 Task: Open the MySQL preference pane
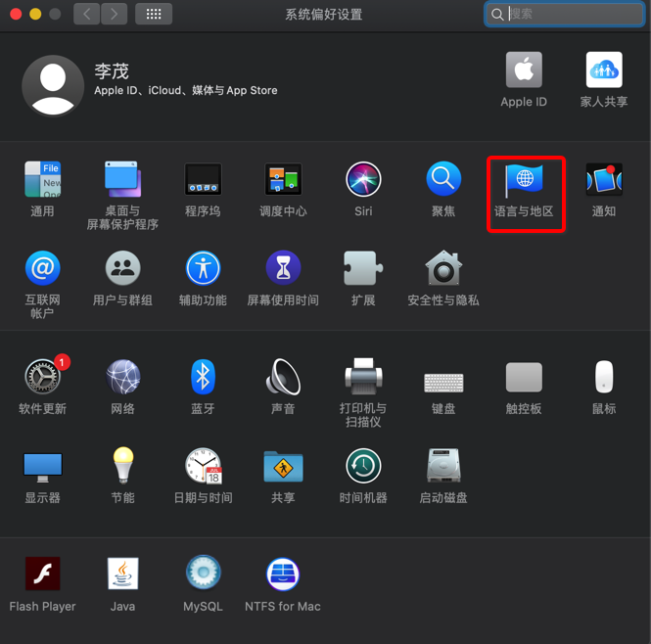click(203, 573)
